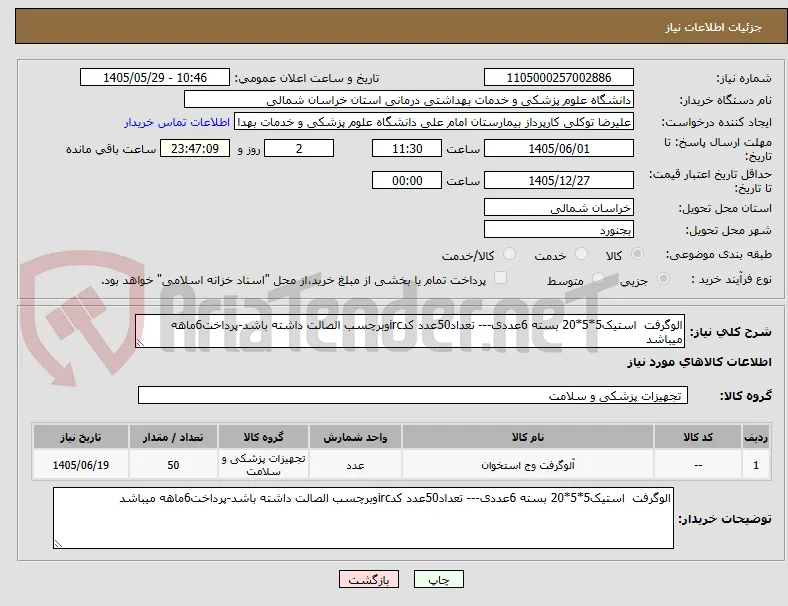Click the buyer organization name field

(409, 99)
